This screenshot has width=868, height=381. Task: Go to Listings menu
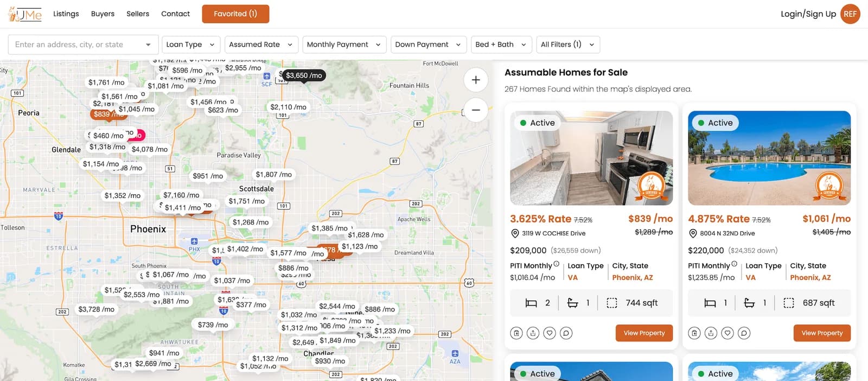tap(66, 14)
